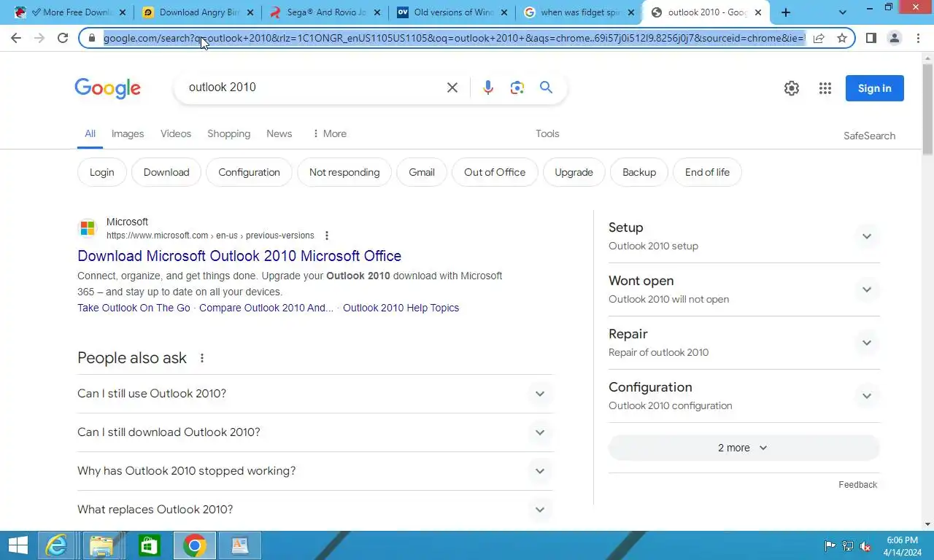The image size is (934, 560).
Task: Expand the Setup section chevron
Action: pos(867,236)
